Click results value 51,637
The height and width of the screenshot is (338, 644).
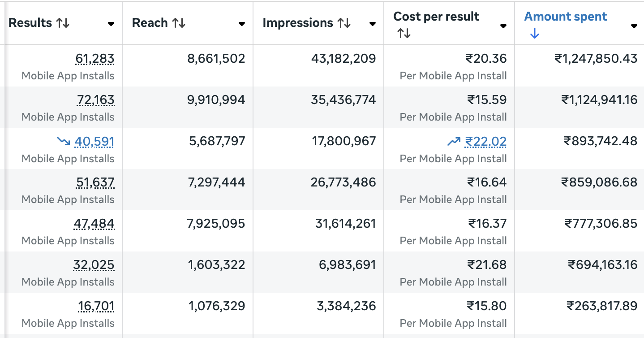95,182
